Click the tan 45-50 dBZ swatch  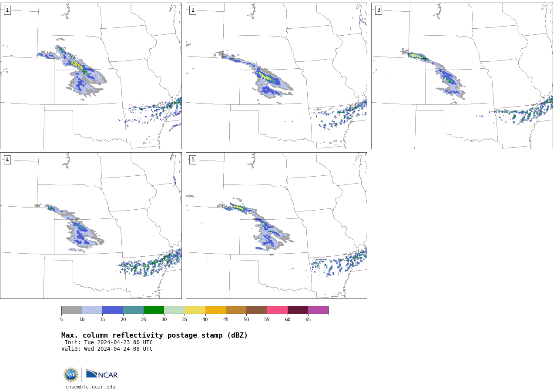click(236, 310)
